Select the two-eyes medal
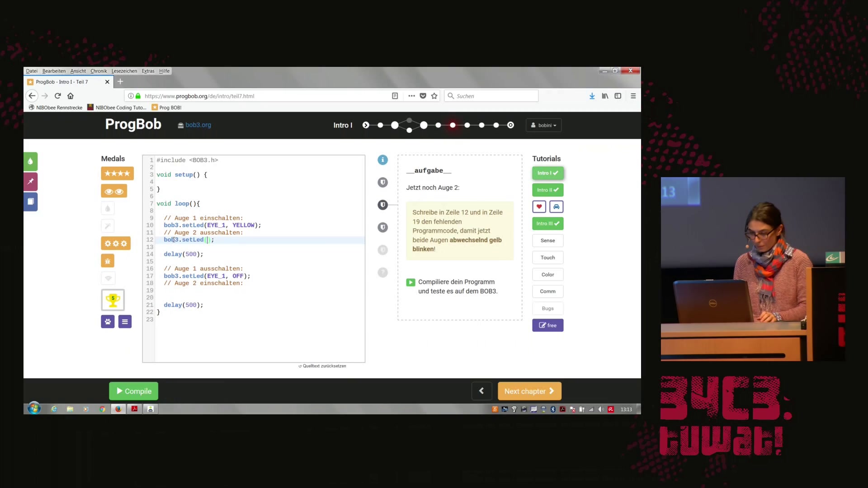Image resolution: width=868 pixels, height=488 pixels. pos(114,191)
